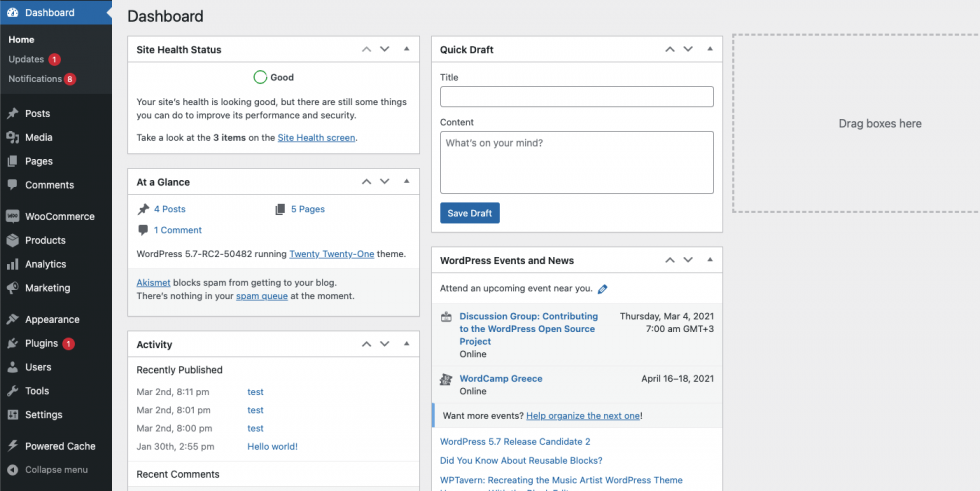
Task: Click the Appearance paintbrush icon
Action: pos(13,320)
